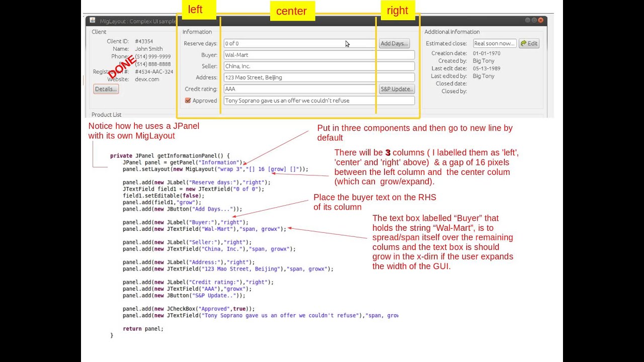Click the Credit rating: label
This screenshot has width=644, height=362.
tap(201, 89)
